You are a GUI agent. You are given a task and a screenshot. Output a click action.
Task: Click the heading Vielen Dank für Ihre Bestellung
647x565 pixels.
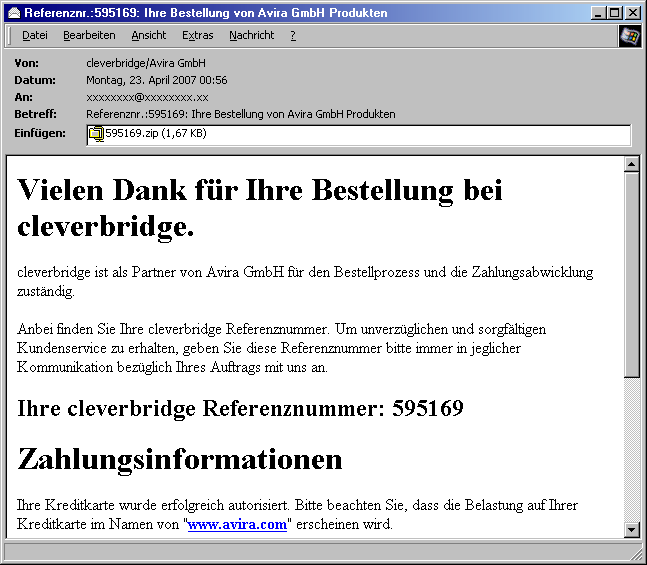[260, 208]
